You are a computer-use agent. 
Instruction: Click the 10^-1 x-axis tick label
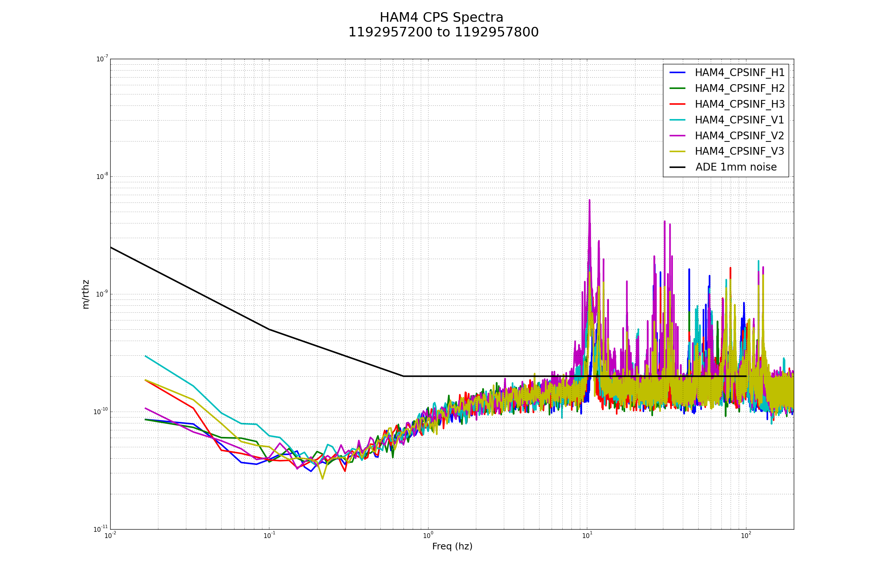click(x=269, y=535)
